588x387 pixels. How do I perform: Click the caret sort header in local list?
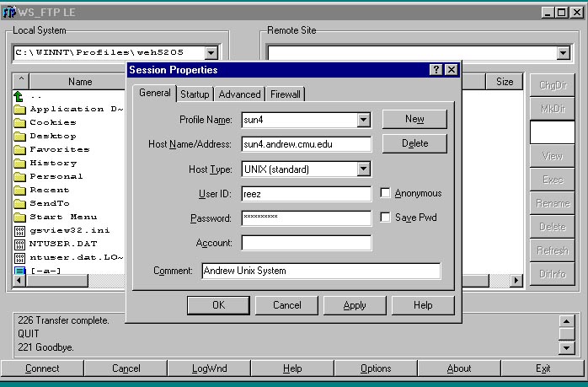21,82
